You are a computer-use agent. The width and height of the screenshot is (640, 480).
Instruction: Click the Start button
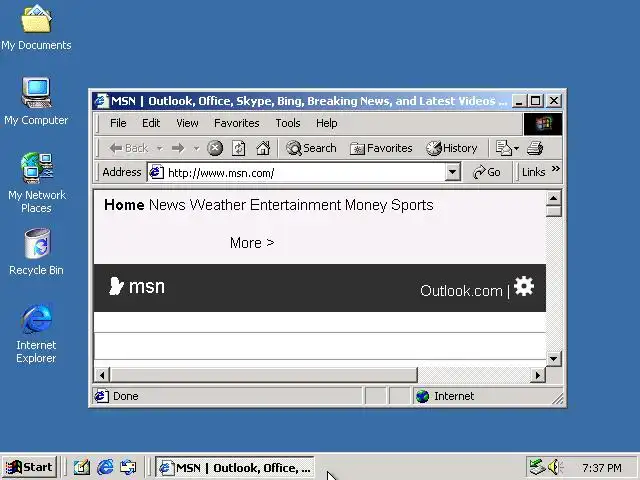(x=29, y=467)
